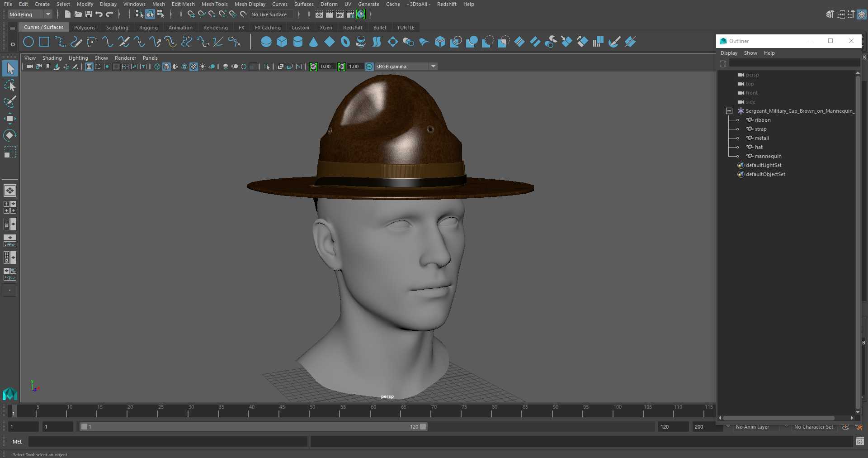This screenshot has width=868, height=458.
Task: Click the Open Scene folder icon
Action: tap(78, 14)
